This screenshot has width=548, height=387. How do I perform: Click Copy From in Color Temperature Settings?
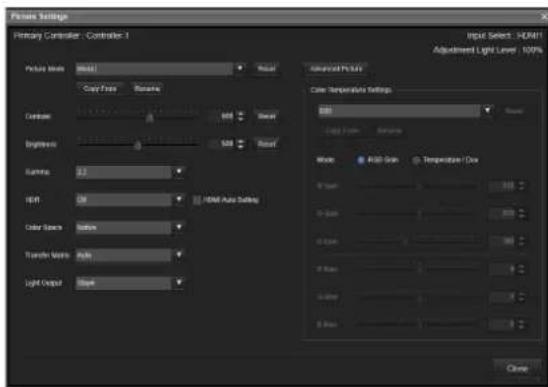click(342, 131)
